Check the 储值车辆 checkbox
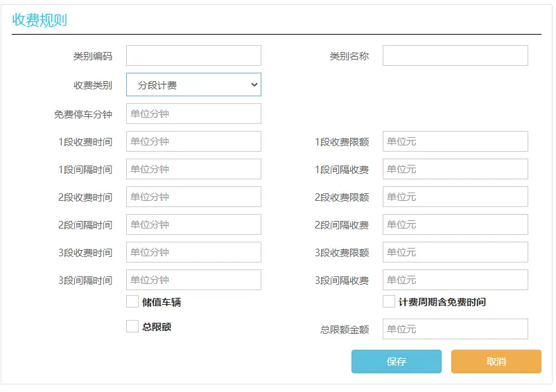556x392 pixels. (x=132, y=301)
